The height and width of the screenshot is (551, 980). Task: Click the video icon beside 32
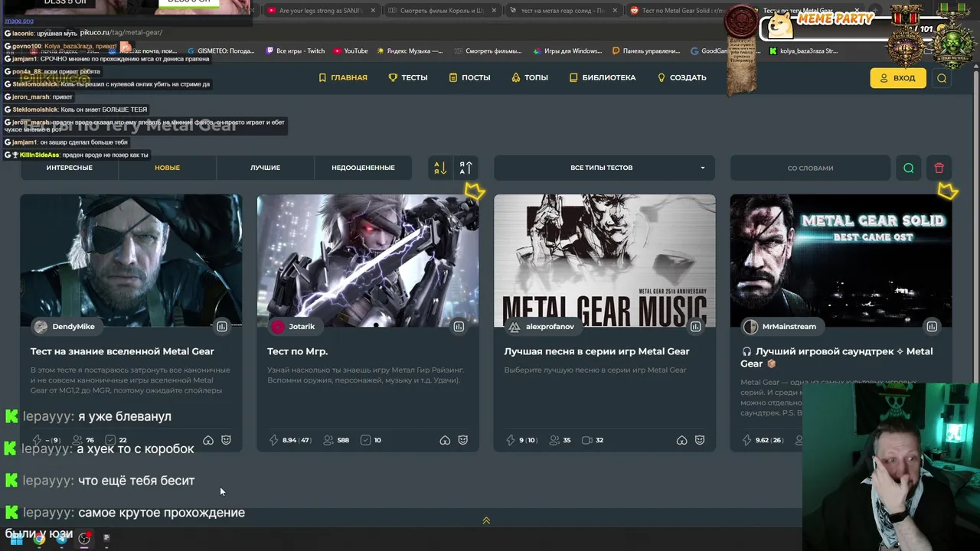pos(587,440)
